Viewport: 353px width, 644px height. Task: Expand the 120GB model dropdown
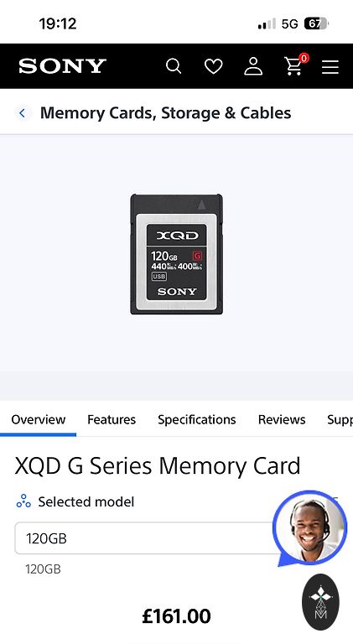pos(148,538)
